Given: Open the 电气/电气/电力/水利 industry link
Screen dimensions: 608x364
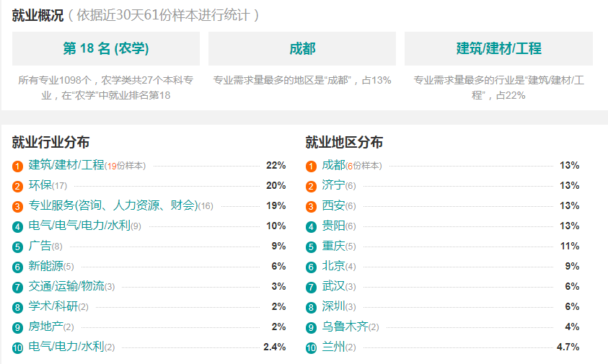Looking at the screenshot, I should 79,225.
